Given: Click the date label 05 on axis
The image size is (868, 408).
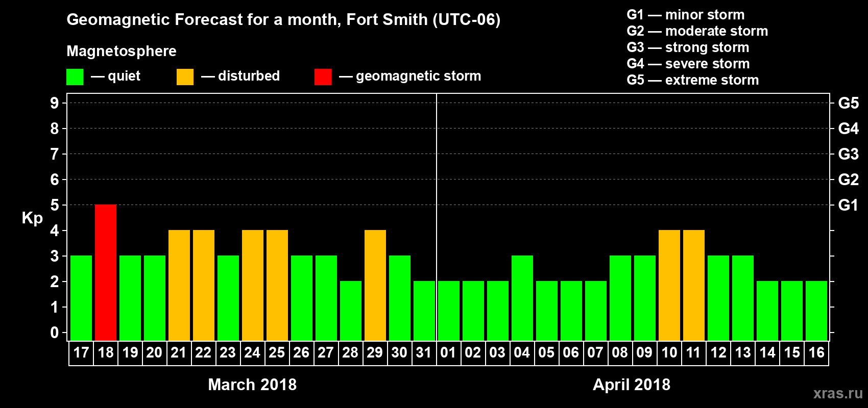Looking at the screenshot, I should [546, 353].
